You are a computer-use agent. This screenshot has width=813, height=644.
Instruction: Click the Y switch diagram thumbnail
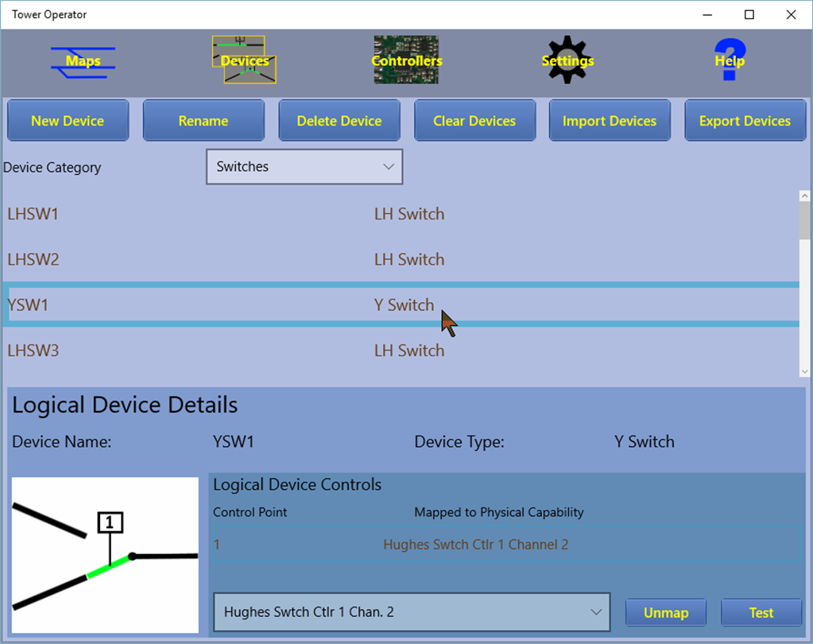(105, 555)
